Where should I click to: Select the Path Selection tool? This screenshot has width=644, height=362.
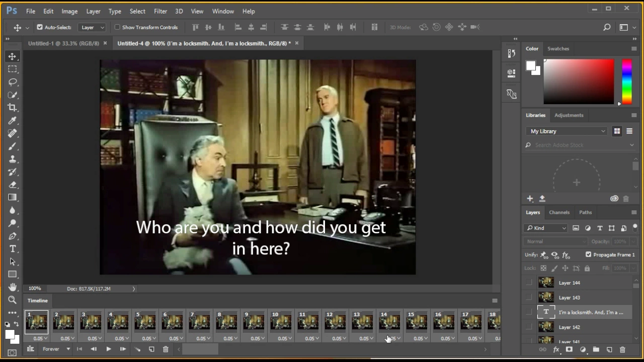(x=13, y=261)
